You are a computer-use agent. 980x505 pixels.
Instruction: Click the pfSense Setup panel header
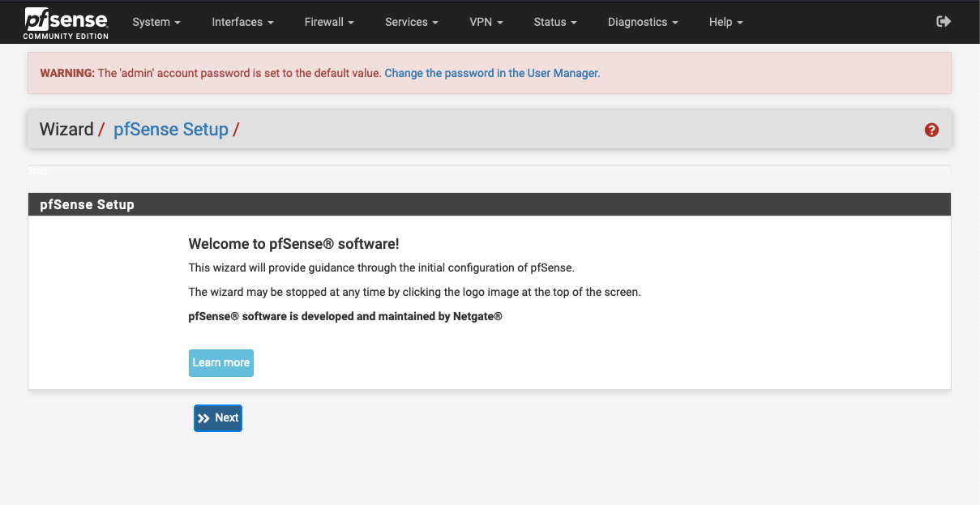point(490,204)
